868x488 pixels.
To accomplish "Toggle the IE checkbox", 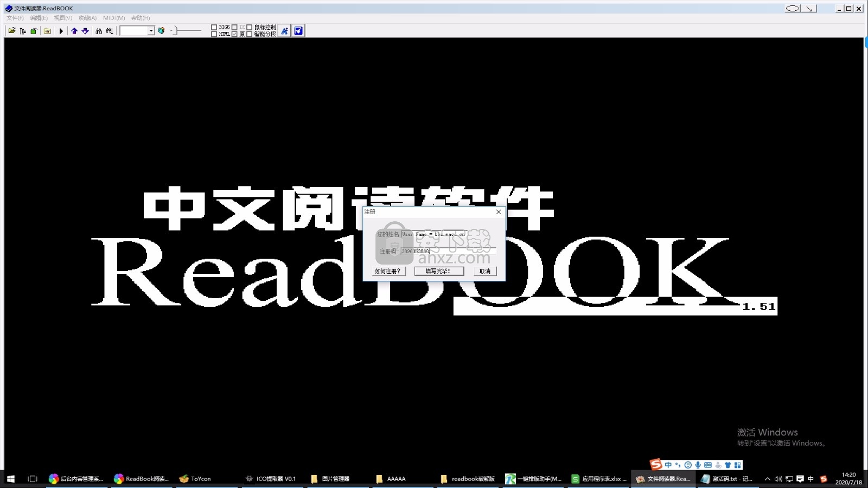I will click(x=234, y=27).
